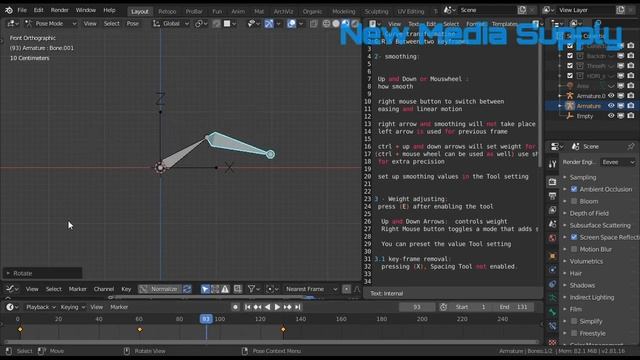Toggle the Normalize button in graph editor
640x360 pixels.
pyautogui.click(x=160, y=289)
